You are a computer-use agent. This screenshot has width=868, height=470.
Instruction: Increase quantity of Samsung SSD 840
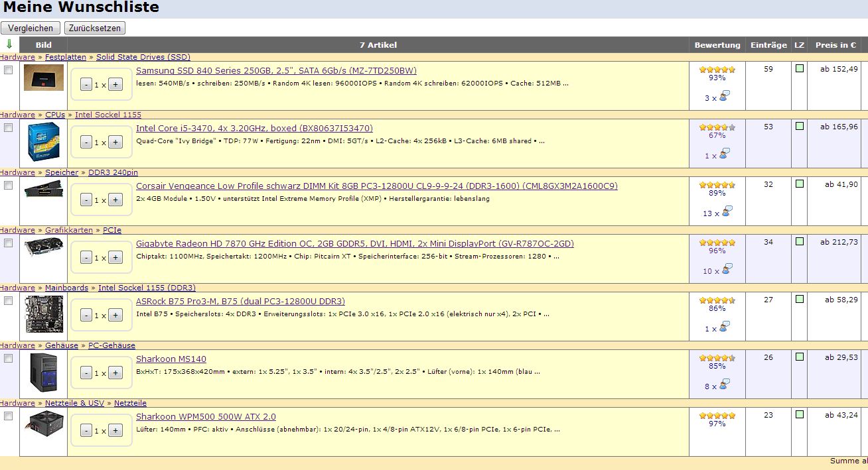click(x=115, y=85)
